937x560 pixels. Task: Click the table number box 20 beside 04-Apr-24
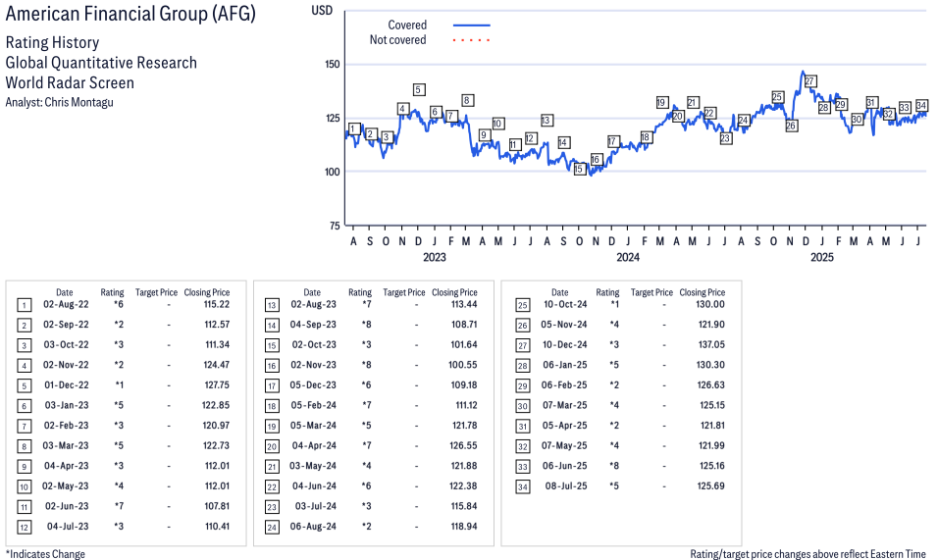272,447
